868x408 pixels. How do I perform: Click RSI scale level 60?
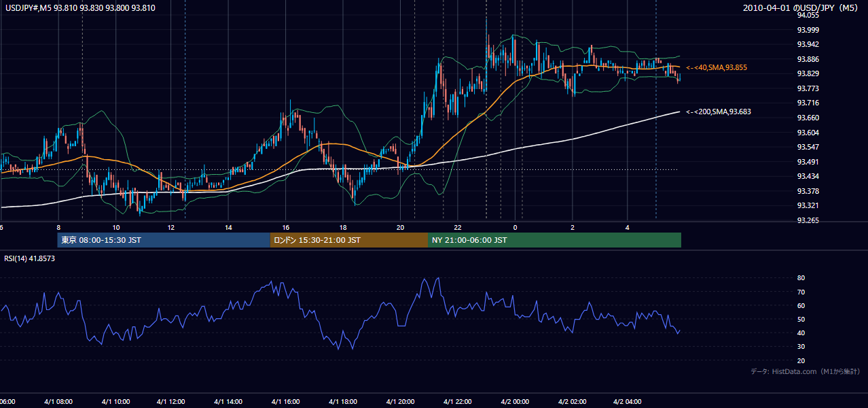[801, 305]
